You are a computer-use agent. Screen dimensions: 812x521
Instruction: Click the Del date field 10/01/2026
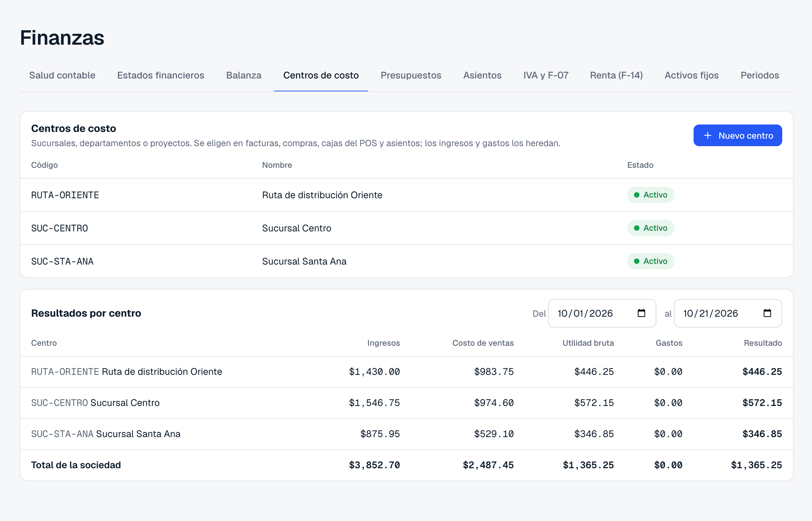(602, 313)
